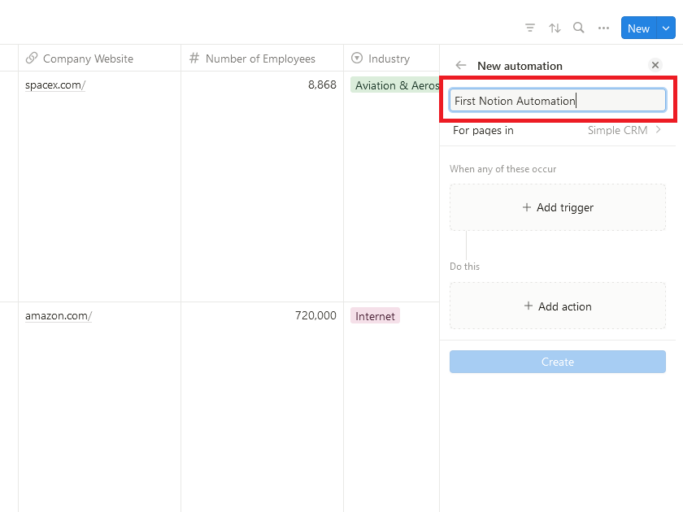This screenshot has width=683, height=512.
Task: Open the spacex.com link
Action: click(55, 86)
